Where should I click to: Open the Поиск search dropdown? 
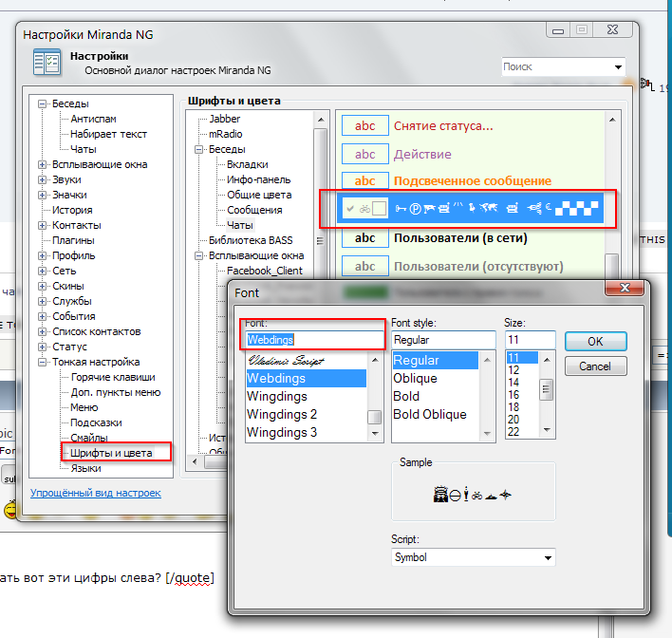(618, 66)
